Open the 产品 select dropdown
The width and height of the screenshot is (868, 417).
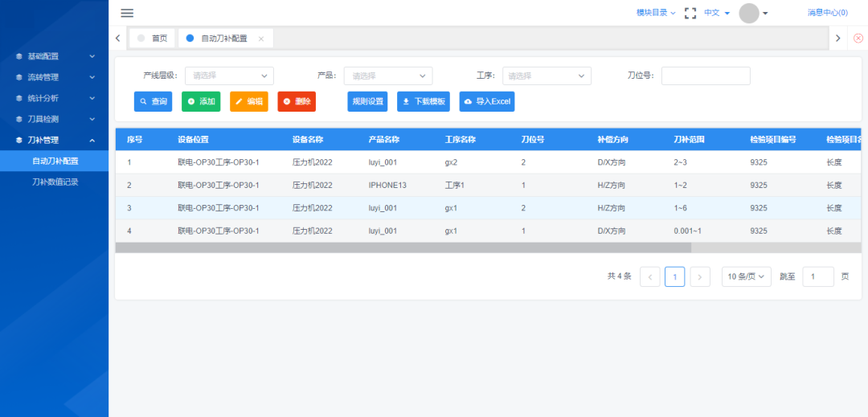(388, 76)
